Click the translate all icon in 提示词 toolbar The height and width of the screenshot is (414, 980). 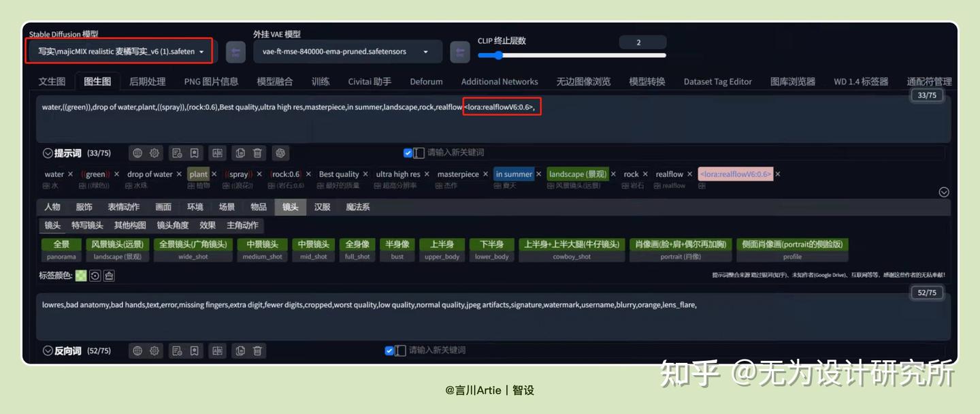(217, 153)
